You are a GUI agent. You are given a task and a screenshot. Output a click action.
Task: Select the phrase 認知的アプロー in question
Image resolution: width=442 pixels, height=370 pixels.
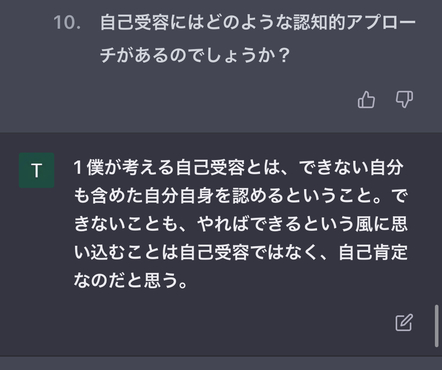pos(354,23)
